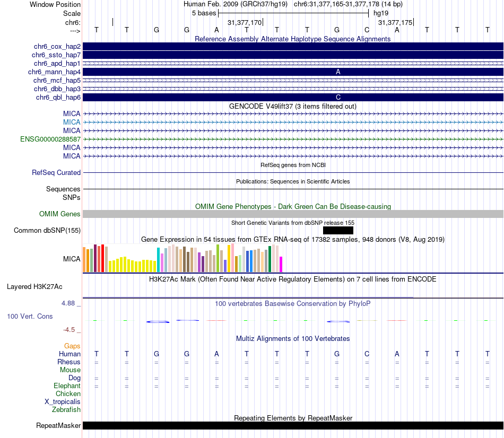Click the Dog species row label
The height and width of the screenshot is (438, 504).
pyautogui.click(x=74, y=378)
